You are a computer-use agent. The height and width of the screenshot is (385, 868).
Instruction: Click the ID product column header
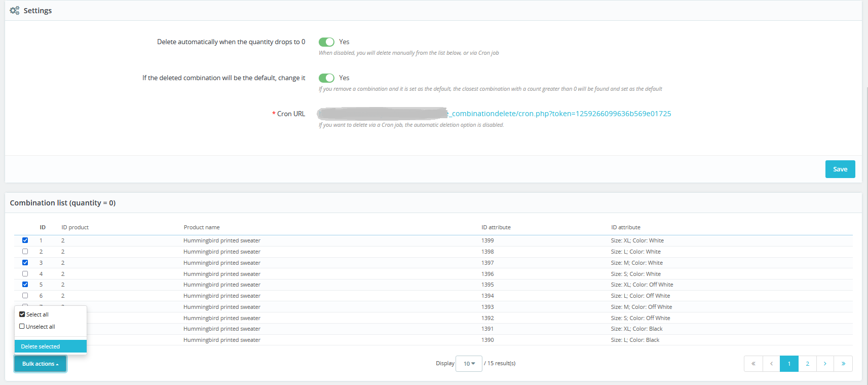(x=75, y=227)
